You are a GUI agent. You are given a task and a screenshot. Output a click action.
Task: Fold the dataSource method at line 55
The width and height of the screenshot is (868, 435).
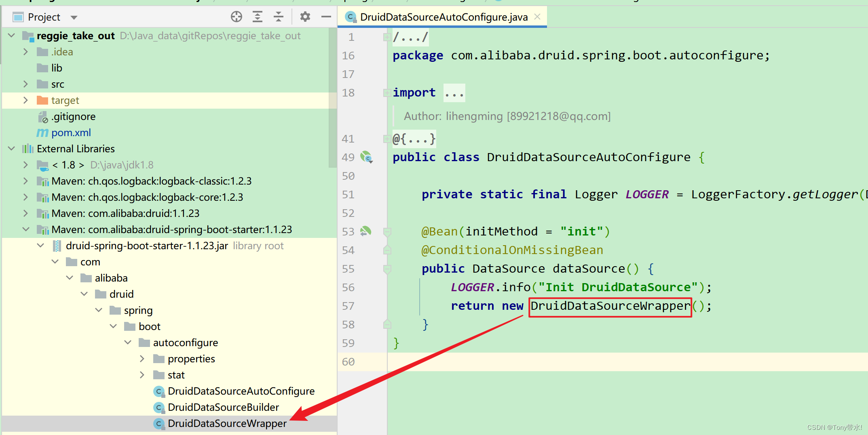pyautogui.click(x=387, y=269)
